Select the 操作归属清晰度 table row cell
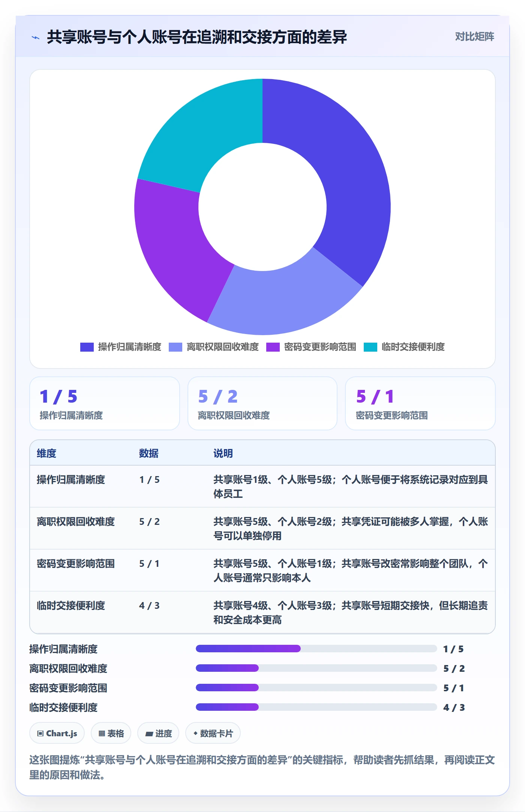Screen dimensions: 525x812 [x=71, y=479]
